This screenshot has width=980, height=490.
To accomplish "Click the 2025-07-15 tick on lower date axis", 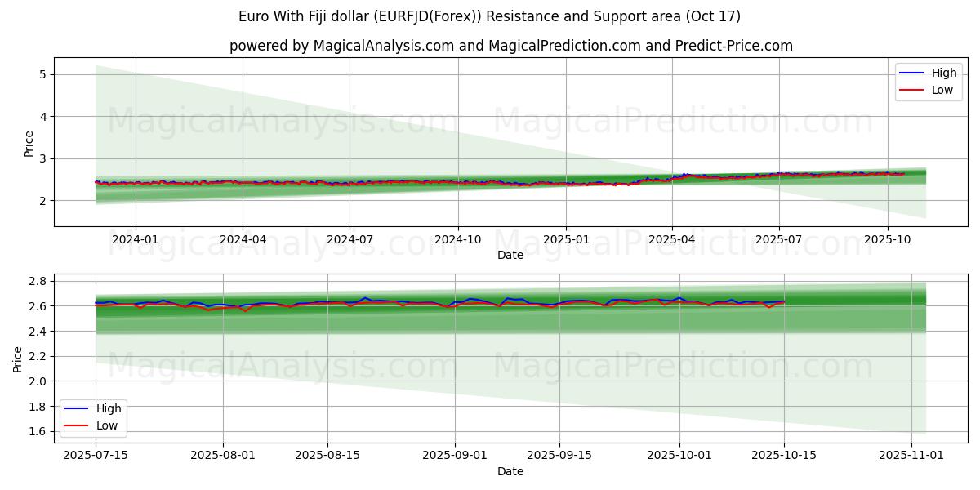I will click(96, 456).
